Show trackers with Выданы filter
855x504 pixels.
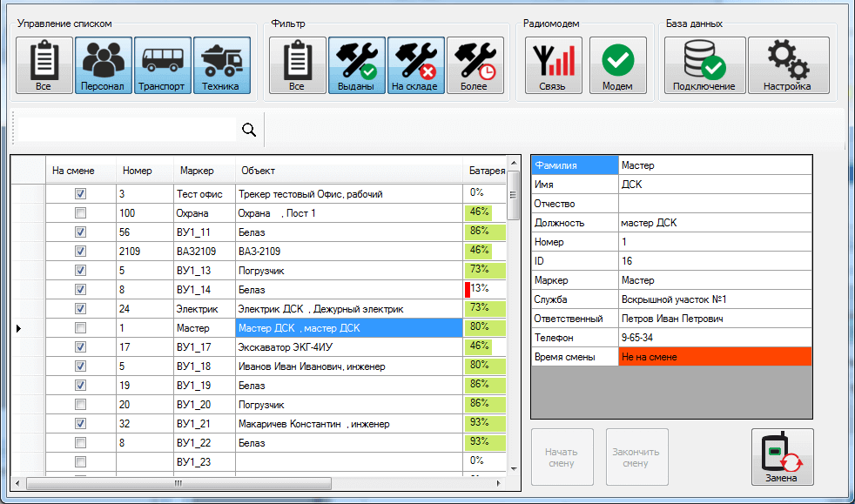click(x=356, y=65)
